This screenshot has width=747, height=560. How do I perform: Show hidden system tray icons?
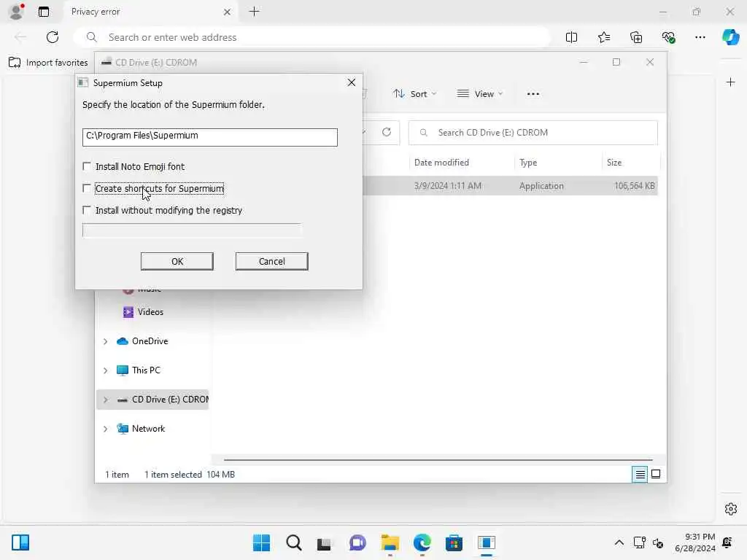pyautogui.click(x=619, y=542)
